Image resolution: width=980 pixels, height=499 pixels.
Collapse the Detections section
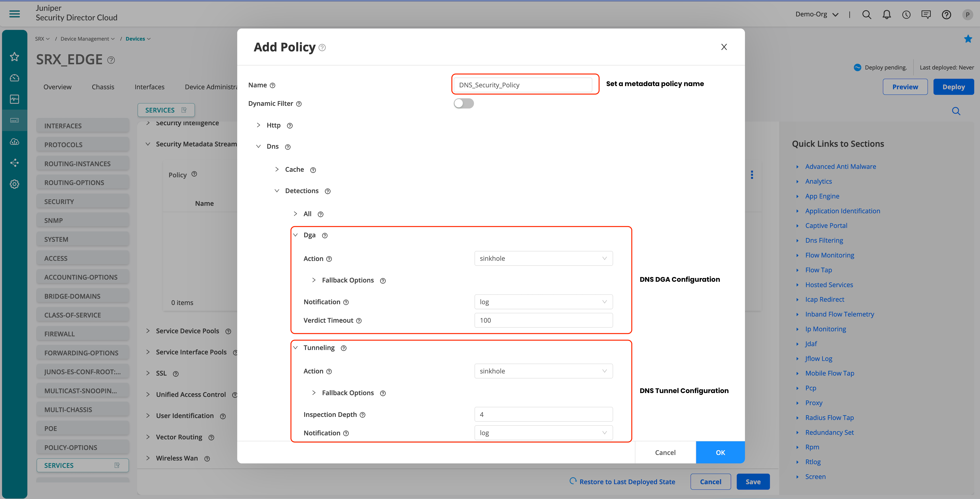tap(277, 191)
